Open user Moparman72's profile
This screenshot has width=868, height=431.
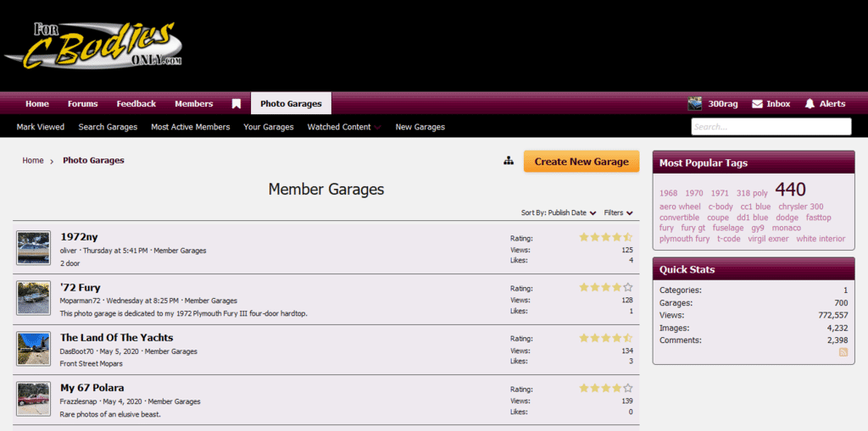pyautogui.click(x=81, y=301)
